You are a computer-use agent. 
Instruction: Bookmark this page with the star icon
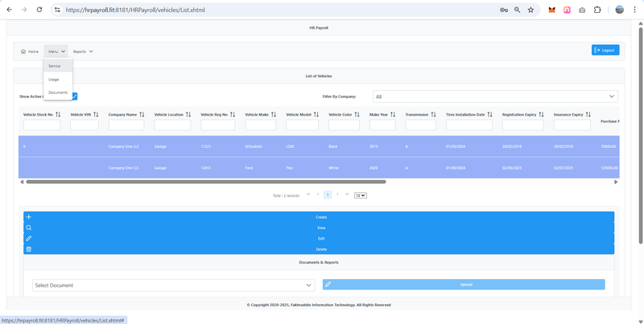(530, 10)
